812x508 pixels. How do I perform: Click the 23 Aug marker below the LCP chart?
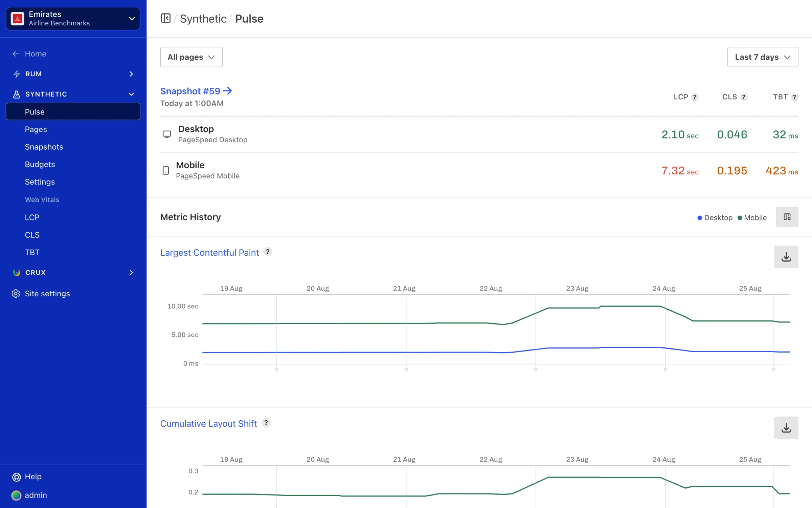(536, 370)
